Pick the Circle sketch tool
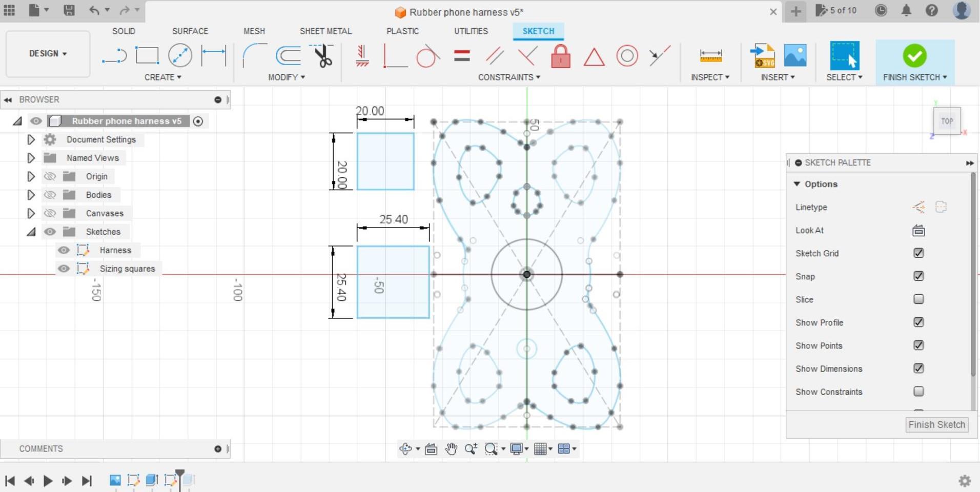Image resolution: width=980 pixels, height=492 pixels. (180, 55)
